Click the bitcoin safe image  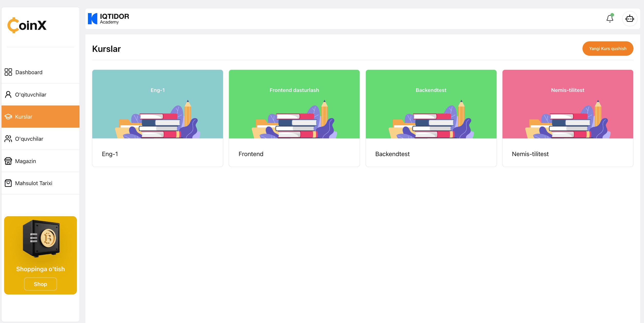tap(41, 239)
